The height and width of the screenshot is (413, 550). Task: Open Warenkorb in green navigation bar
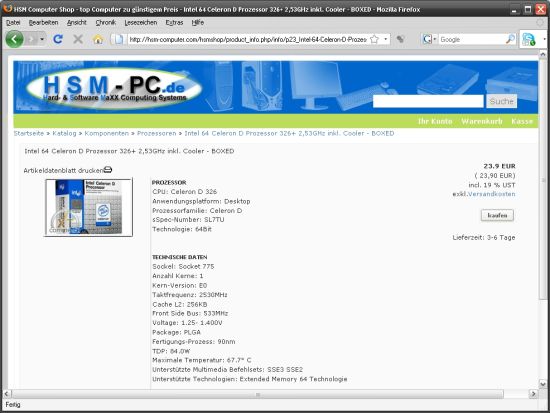tap(482, 121)
